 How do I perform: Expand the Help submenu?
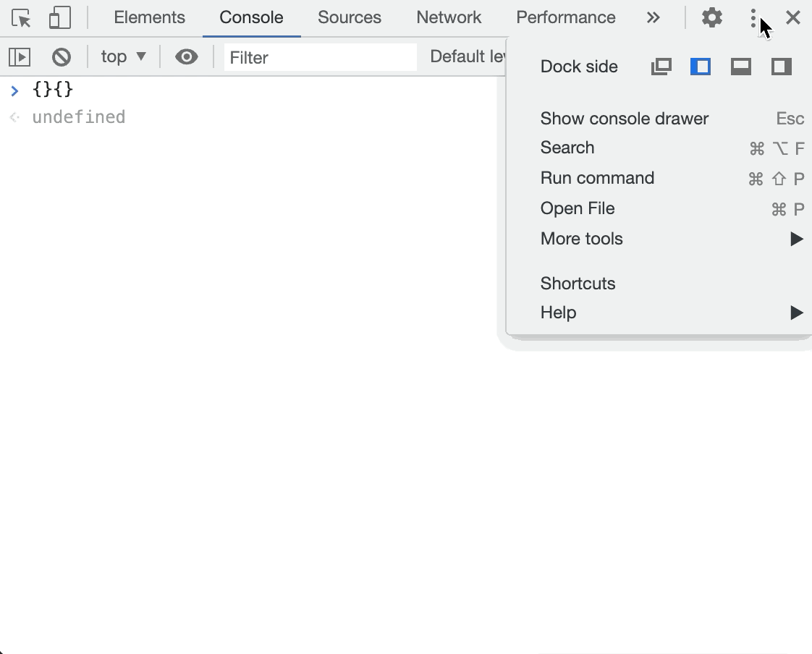[x=659, y=313]
